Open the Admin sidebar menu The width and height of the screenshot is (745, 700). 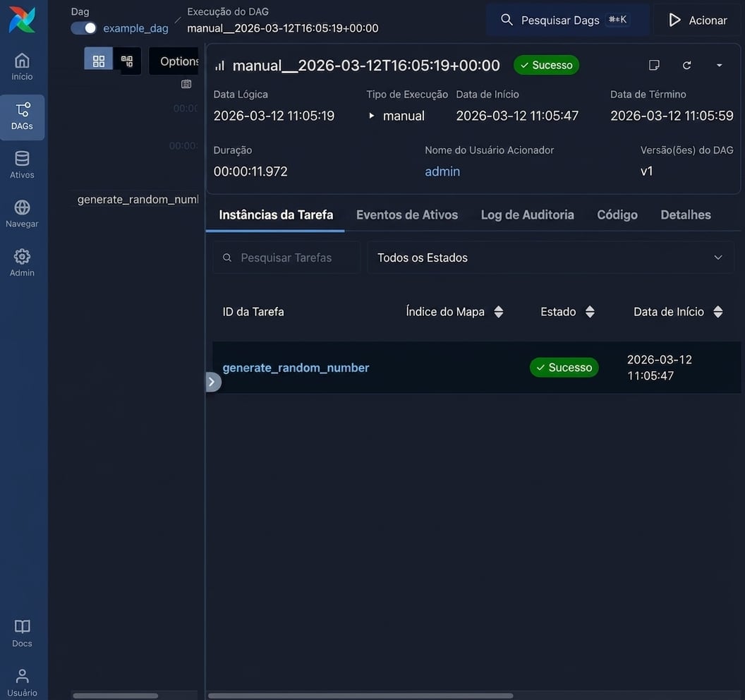pyautogui.click(x=22, y=263)
